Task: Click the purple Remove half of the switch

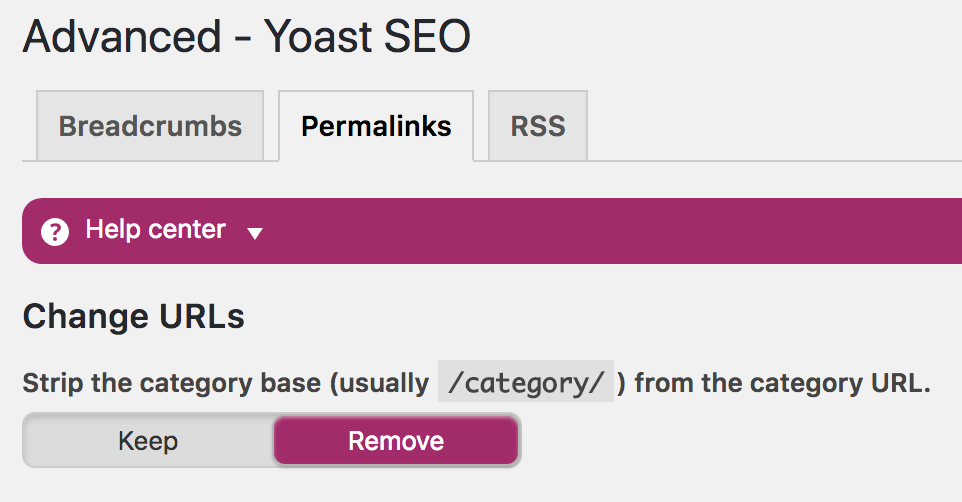Action: (396, 441)
